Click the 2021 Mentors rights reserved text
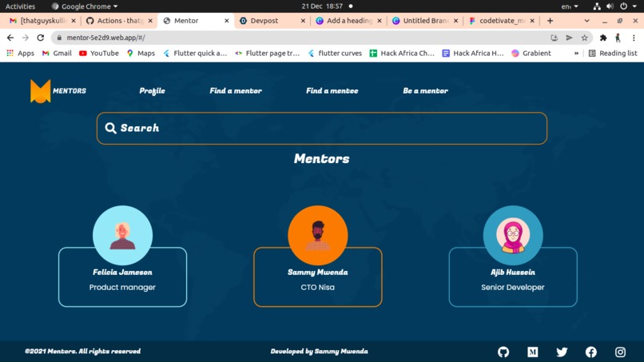The width and height of the screenshot is (644, 362). pos(82,352)
